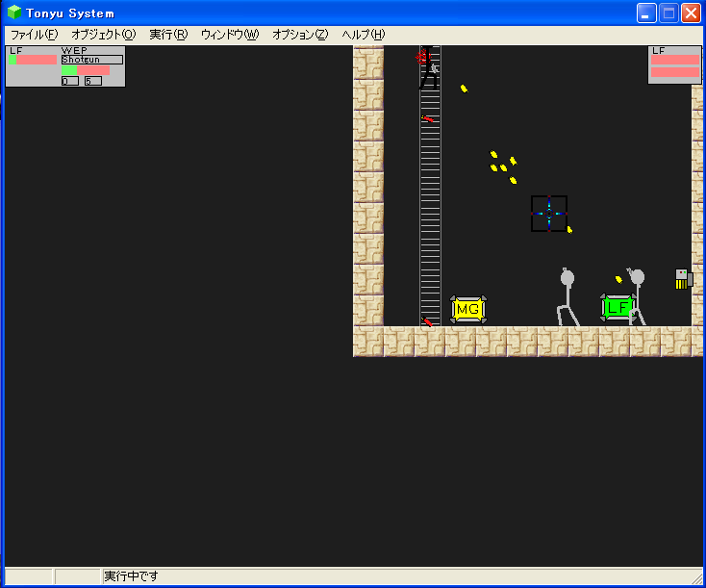This screenshot has height=588, width=706.
Task: Click the 実行中です status bar text
Action: coord(131,575)
